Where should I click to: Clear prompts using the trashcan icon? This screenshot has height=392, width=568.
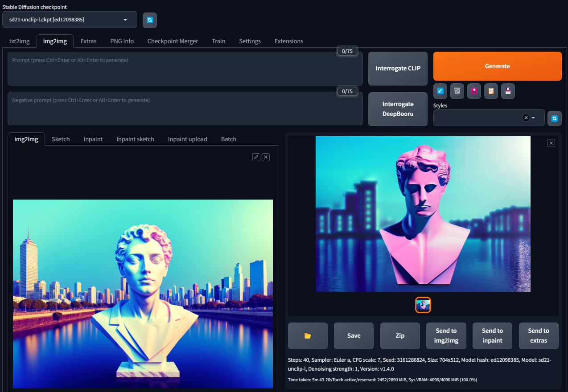pos(457,91)
